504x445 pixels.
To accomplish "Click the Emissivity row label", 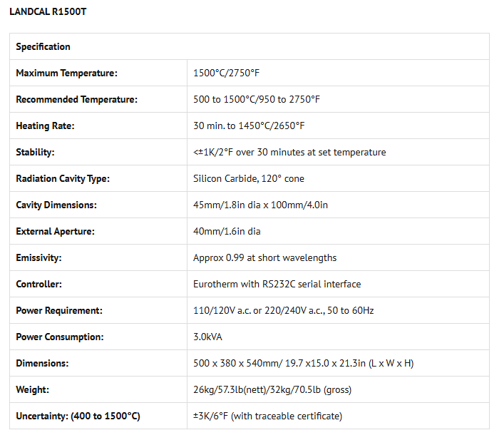I will (x=38, y=257).
